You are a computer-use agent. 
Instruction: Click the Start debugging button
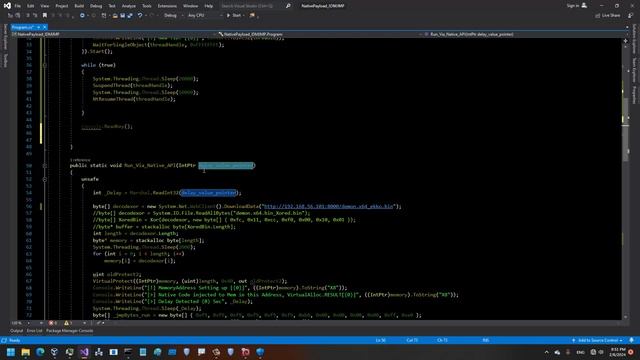tap(235, 16)
